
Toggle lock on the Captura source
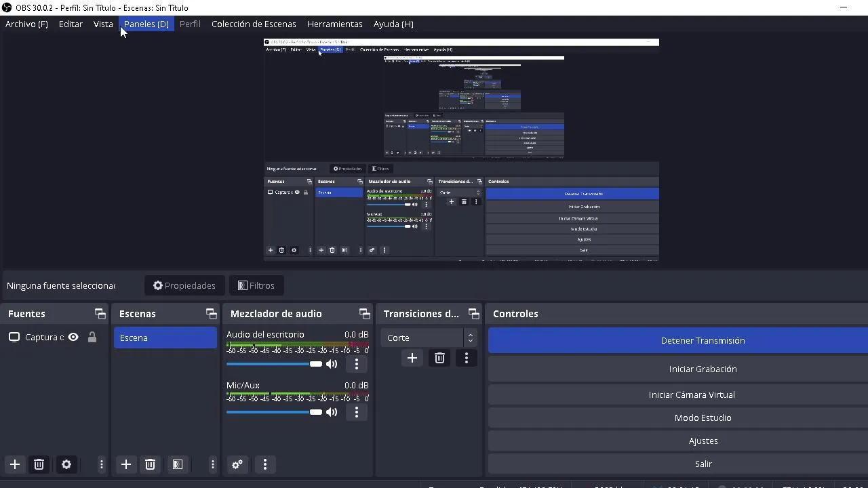pos(92,337)
